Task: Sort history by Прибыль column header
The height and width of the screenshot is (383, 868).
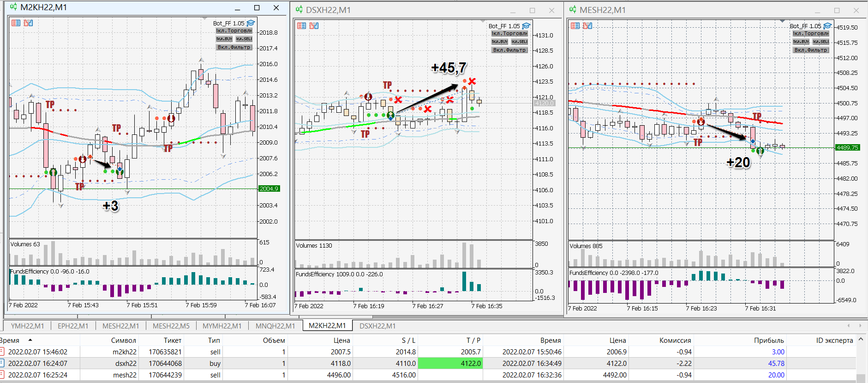Action: pyautogui.click(x=740, y=340)
